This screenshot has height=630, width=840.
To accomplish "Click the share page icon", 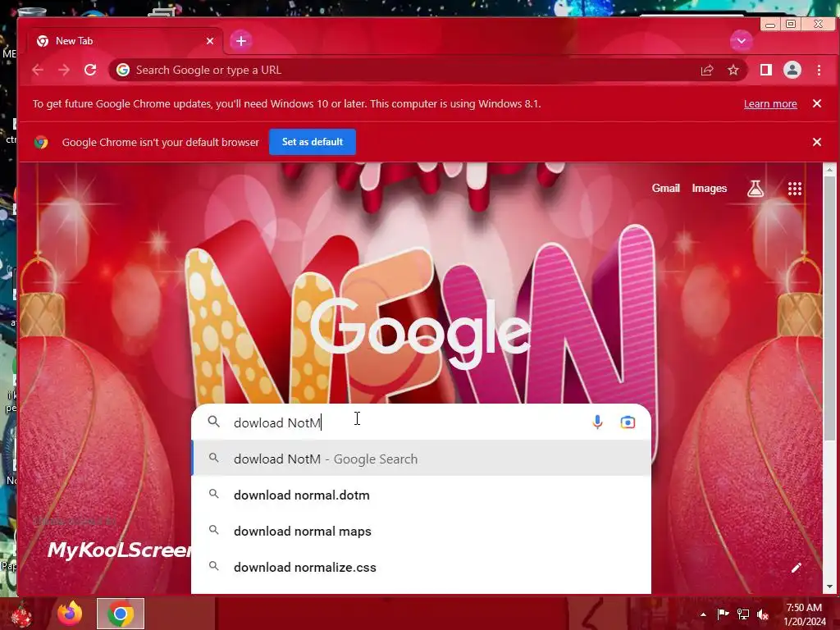I will 707,70.
